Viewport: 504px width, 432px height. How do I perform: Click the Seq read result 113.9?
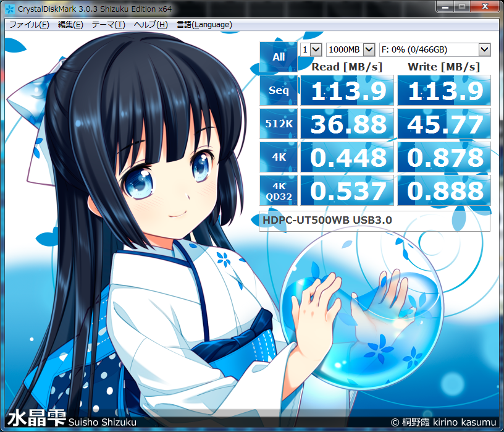pos(347,90)
